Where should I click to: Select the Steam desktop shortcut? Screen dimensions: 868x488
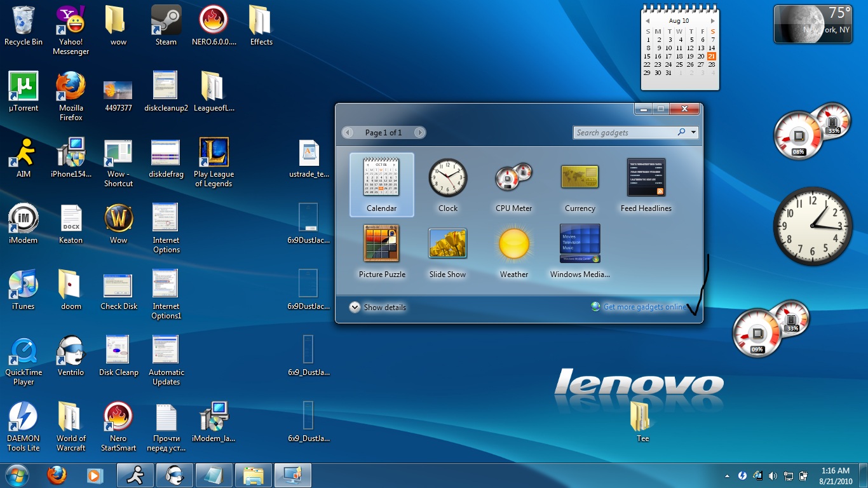[x=166, y=26]
